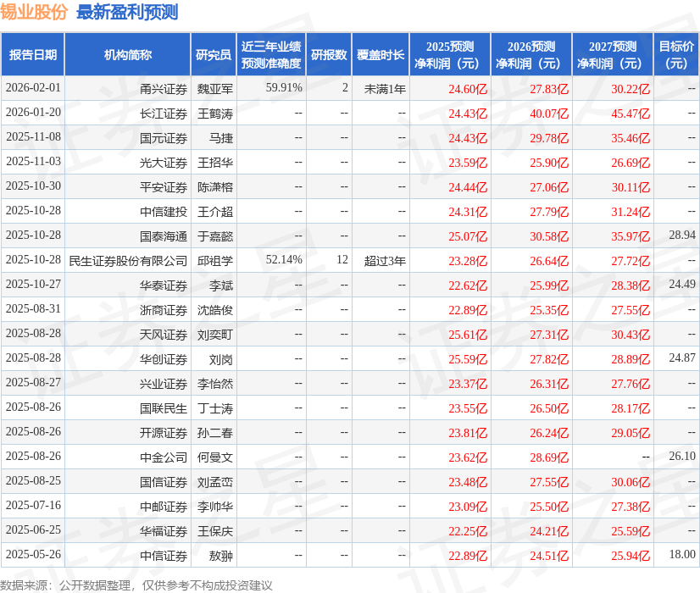Click the 锡业股份 title text

click(x=34, y=12)
